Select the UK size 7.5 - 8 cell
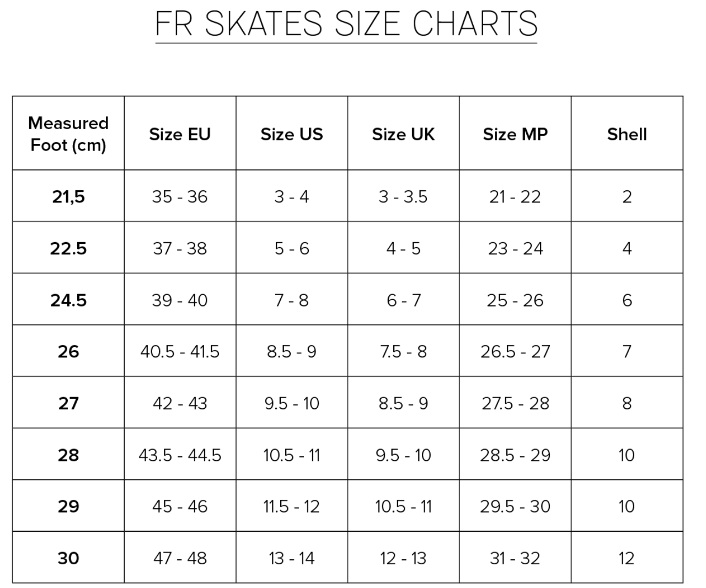 [x=403, y=351]
